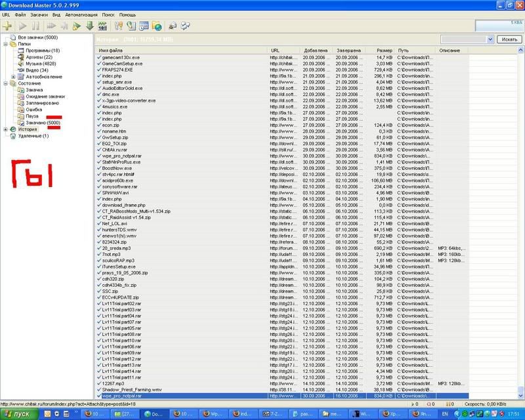This screenshot has height=420, width=525.
Task: Click the green down-arrow toolbar icon
Action: tap(90, 26)
